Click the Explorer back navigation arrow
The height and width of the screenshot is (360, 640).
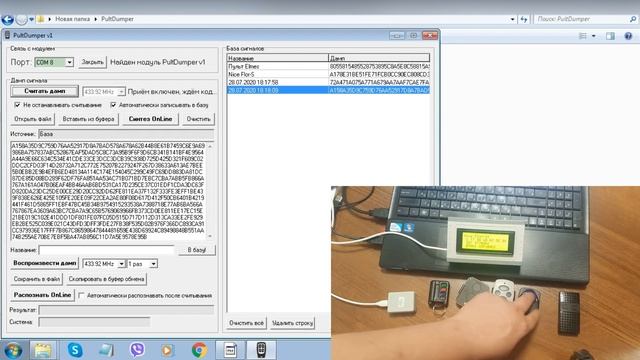(7, 19)
